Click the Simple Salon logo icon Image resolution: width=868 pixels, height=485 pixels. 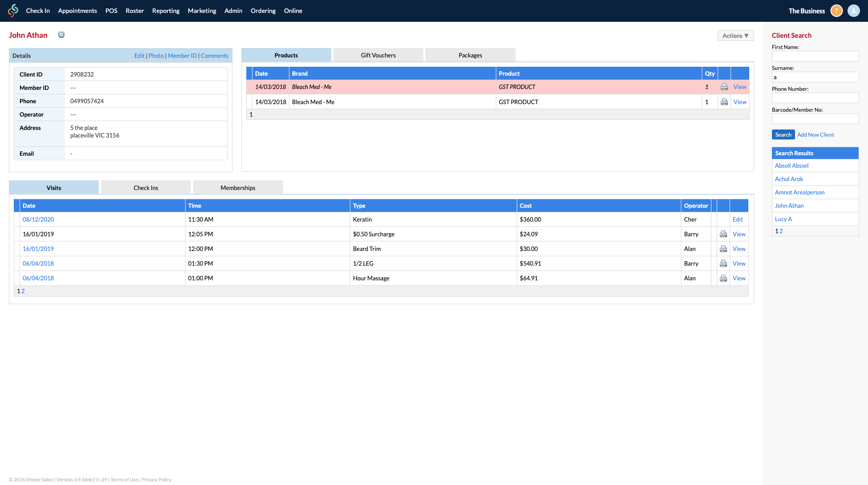point(13,11)
